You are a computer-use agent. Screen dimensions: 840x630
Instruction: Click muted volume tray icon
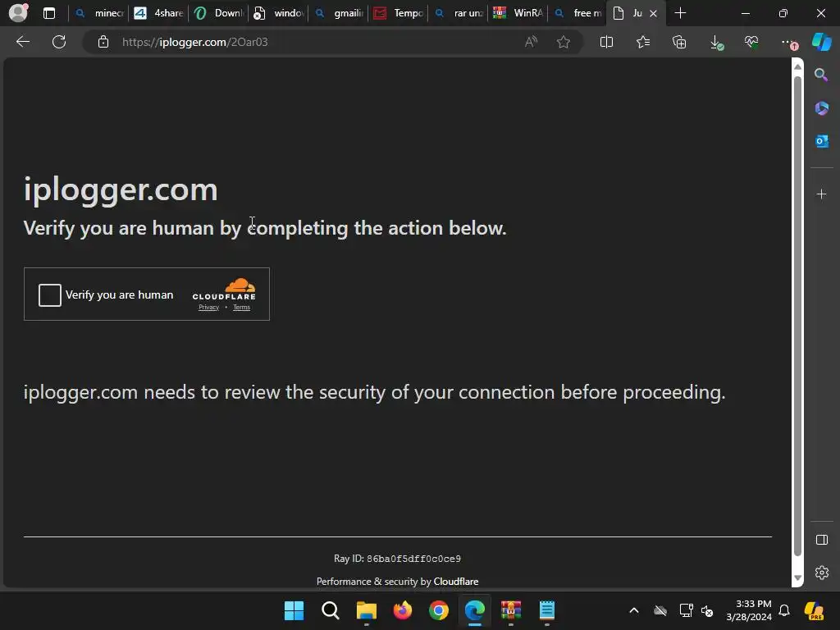(x=707, y=610)
